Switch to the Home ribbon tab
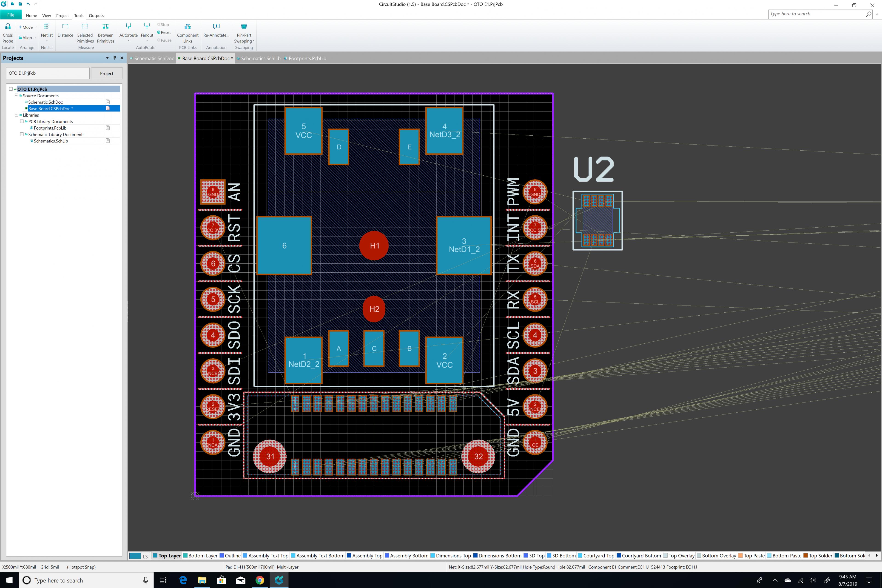Image resolution: width=882 pixels, height=588 pixels. 31,15
